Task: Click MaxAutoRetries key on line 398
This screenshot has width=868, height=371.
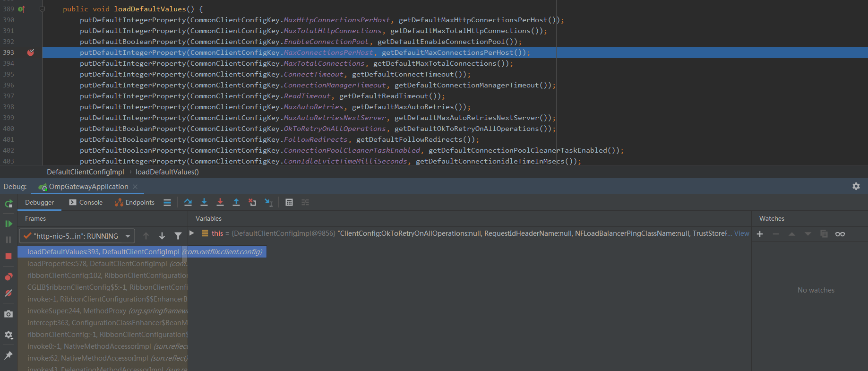Action: [x=314, y=107]
